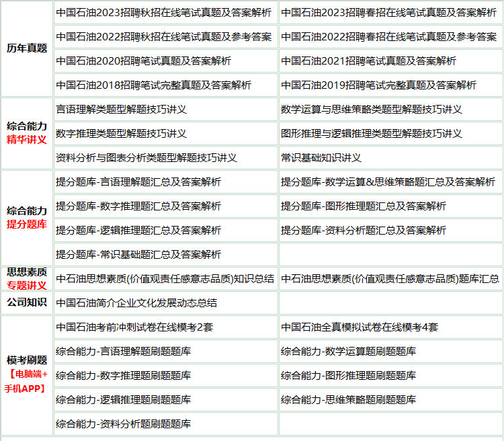Click 图形推理与逻辑推理类题型解题技巧讲义
Viewport: 504px width, 441px height.
(371, 134)
